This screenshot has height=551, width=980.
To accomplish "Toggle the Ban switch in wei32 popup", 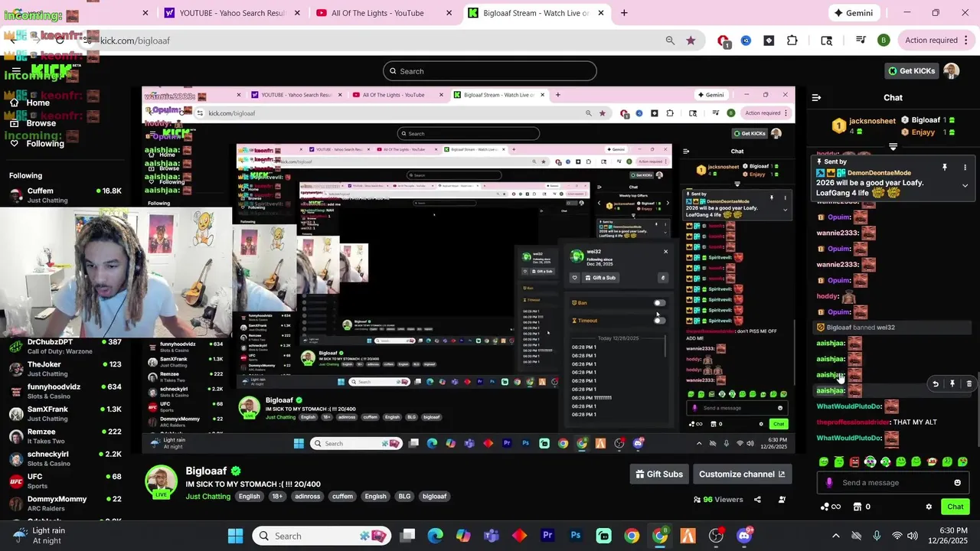I will (x=659, y=303).
